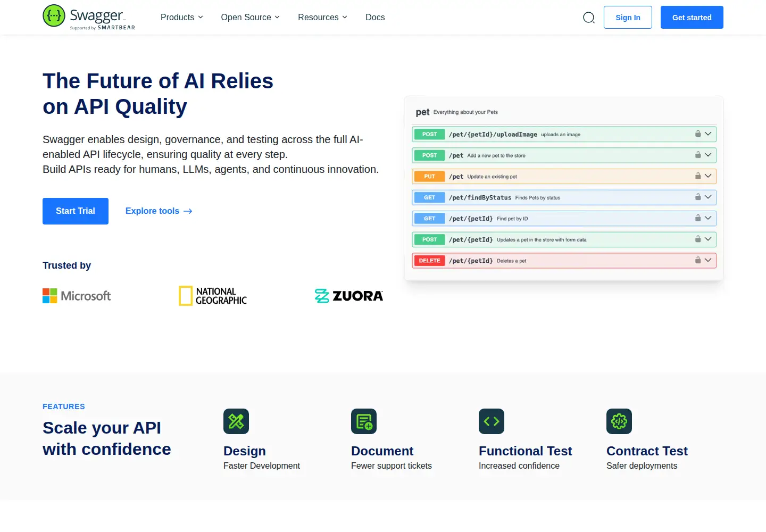
Task: Click the Design feature icon
Action: click(x=236, y=421)
